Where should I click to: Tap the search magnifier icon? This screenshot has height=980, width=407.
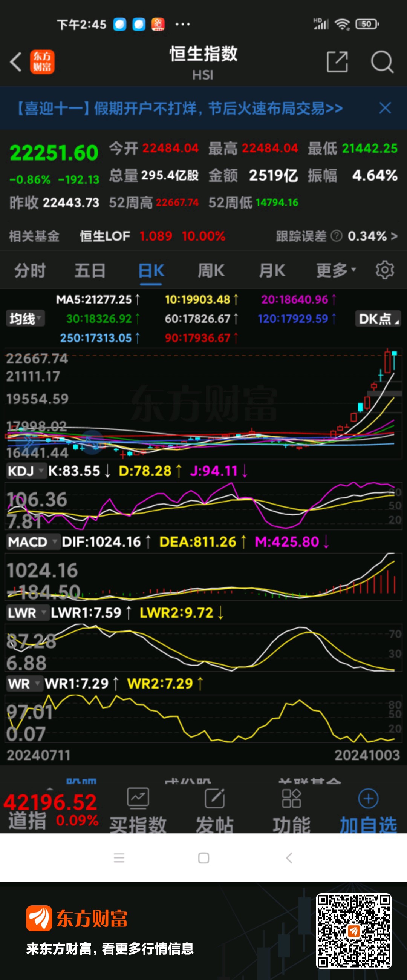pos(381,62)
